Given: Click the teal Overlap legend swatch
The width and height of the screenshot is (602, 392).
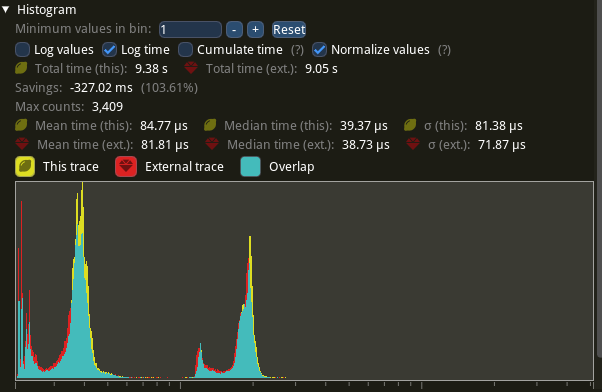Looking at the screenshot, I should click(250, 167).
